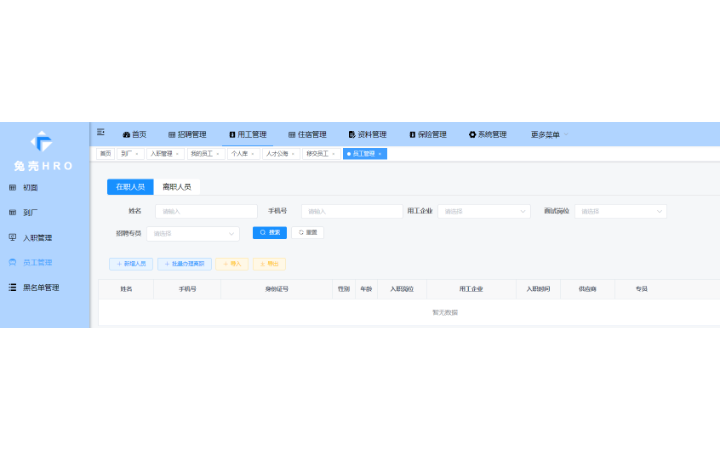The height and width of the screenshot is (450, 720).
Task: Click the 保险管理 icon in top nav
Action: pos(412,135)
